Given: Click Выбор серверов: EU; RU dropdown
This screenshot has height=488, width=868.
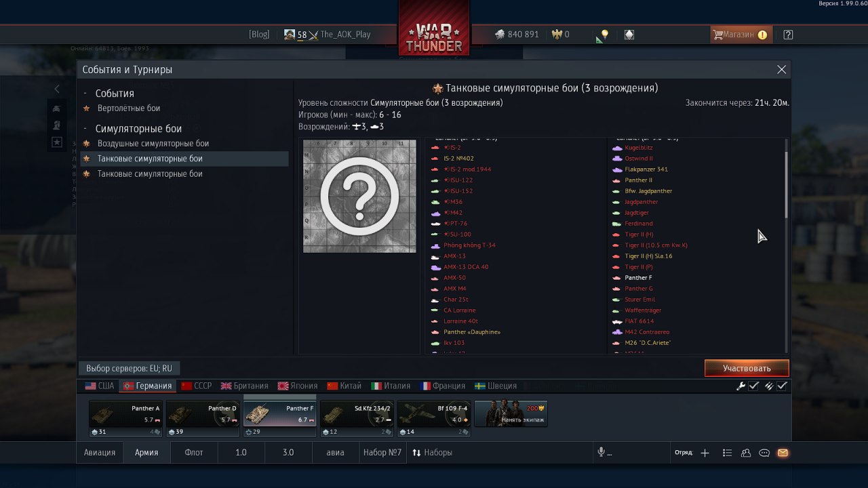Looking at the screenshot, I should click(129, 369).
